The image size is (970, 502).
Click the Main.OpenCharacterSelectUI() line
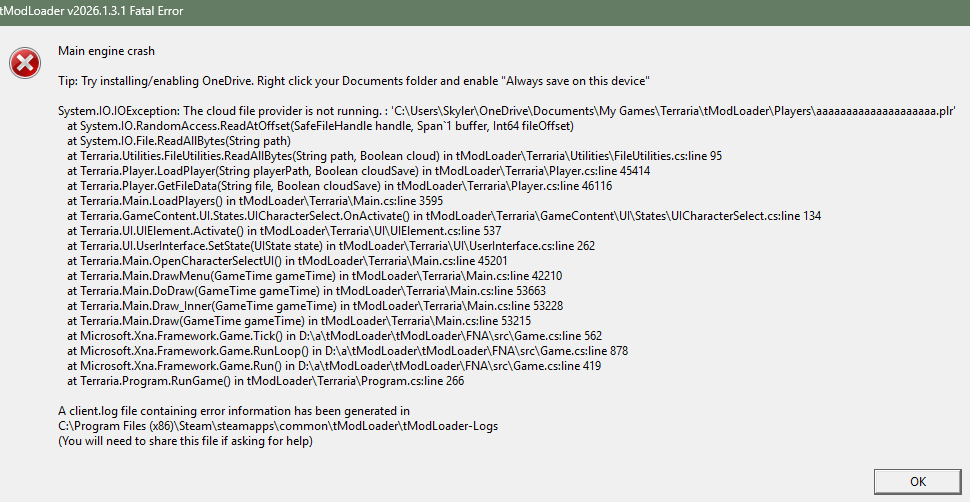(288, 261)
